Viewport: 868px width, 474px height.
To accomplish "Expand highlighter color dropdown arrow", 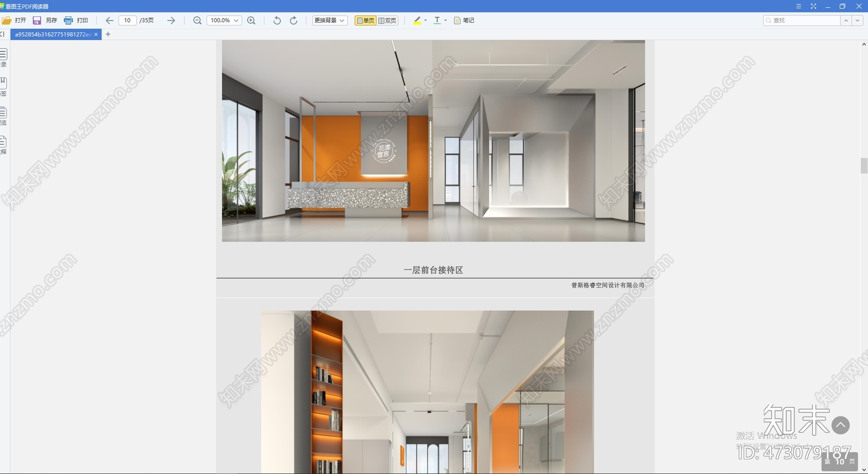I will (425, 20).
